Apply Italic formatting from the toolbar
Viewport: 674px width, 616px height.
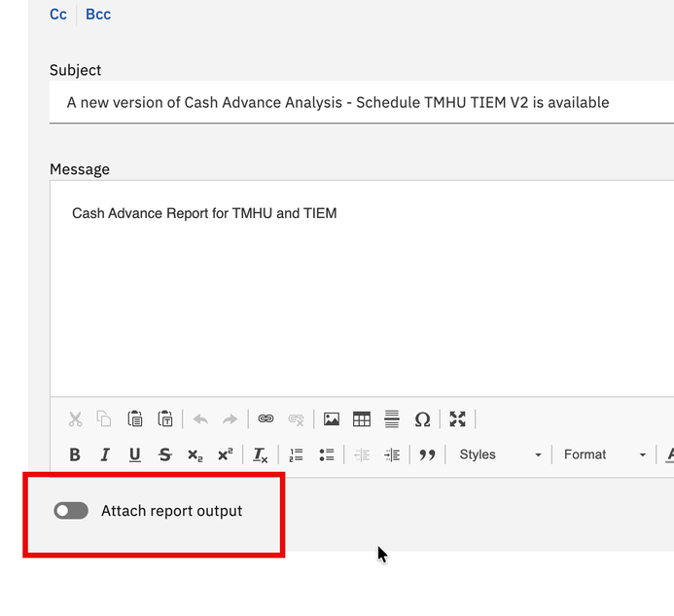pos(105,454)
